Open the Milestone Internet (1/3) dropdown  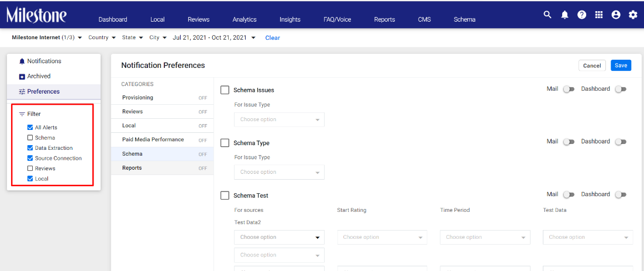coord(47,37)
